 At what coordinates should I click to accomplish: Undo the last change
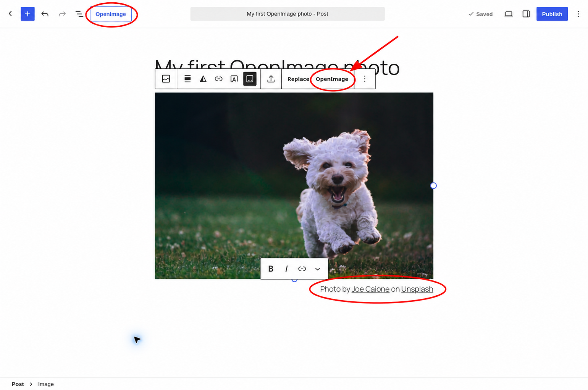(x=45, y=14)
